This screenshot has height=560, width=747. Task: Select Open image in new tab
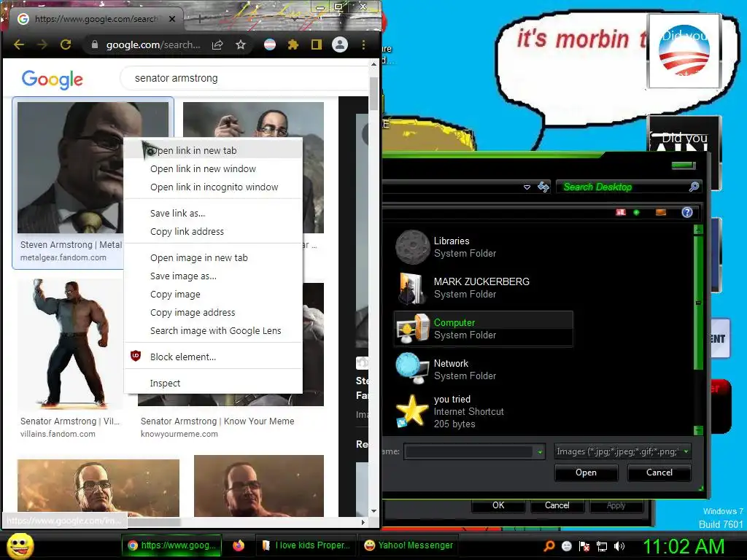tap(213, 257)
